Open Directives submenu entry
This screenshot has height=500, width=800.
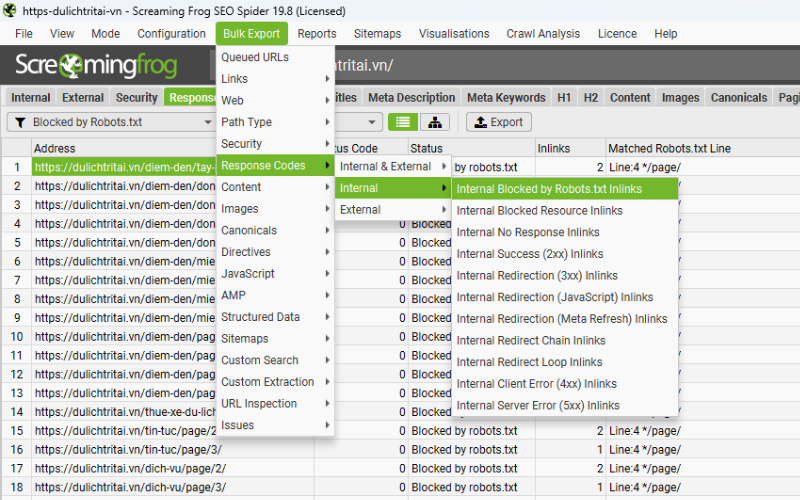click(x=276, y=252)
